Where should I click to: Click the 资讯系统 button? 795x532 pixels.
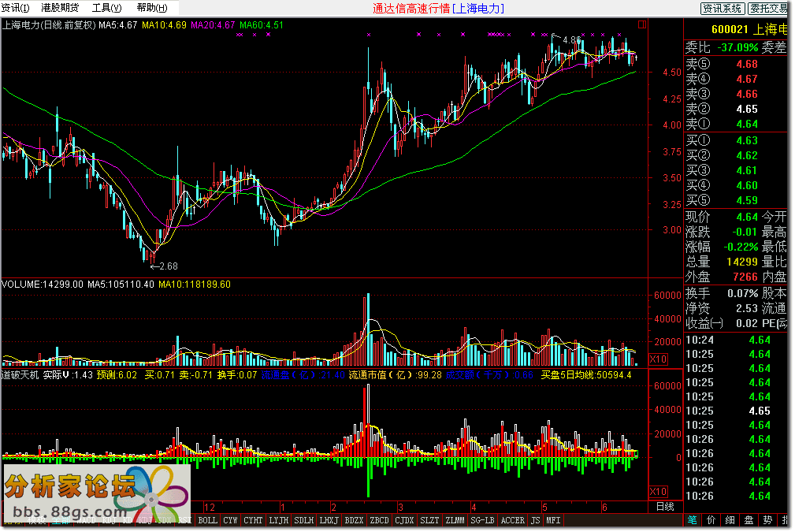pos(722,8)
